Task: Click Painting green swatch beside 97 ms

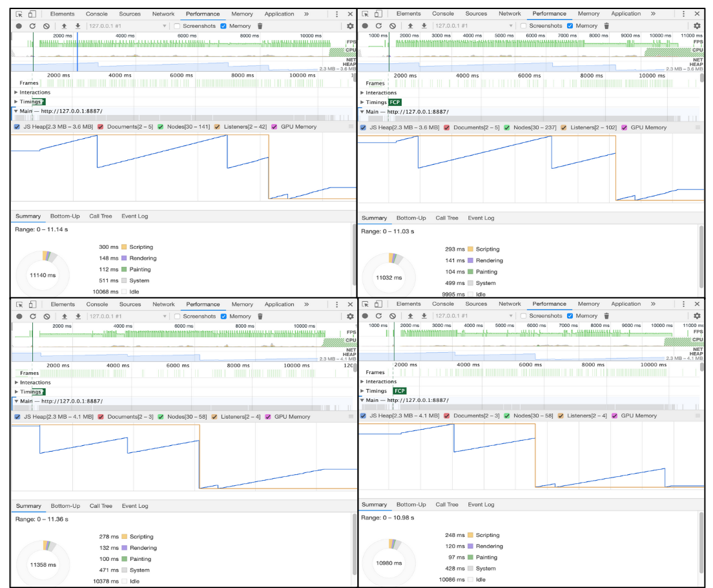Action: tap(471, 558)
